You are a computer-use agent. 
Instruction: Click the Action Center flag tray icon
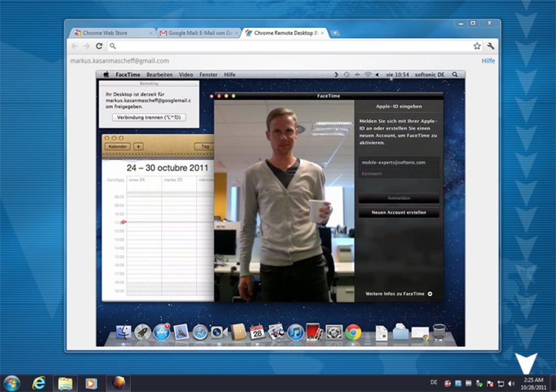tap(490, 383)
